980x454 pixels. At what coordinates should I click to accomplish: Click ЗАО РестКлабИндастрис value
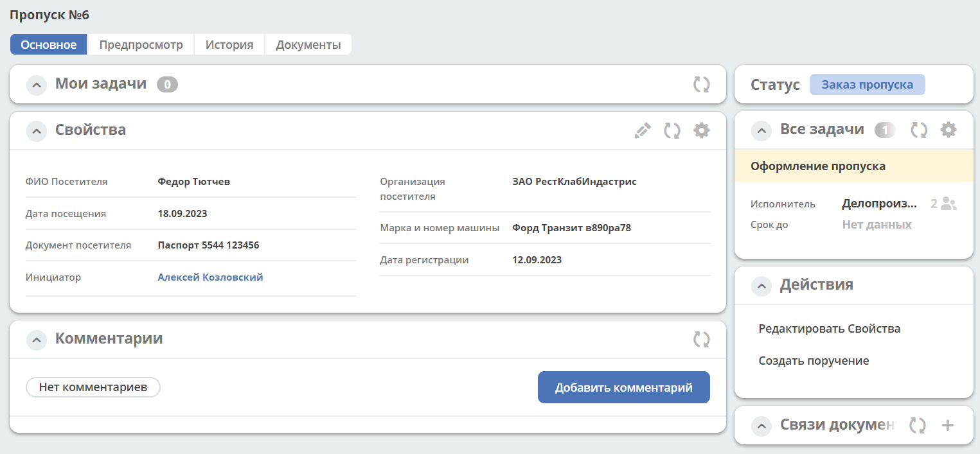pyautogui.click(x=575, y=182)
